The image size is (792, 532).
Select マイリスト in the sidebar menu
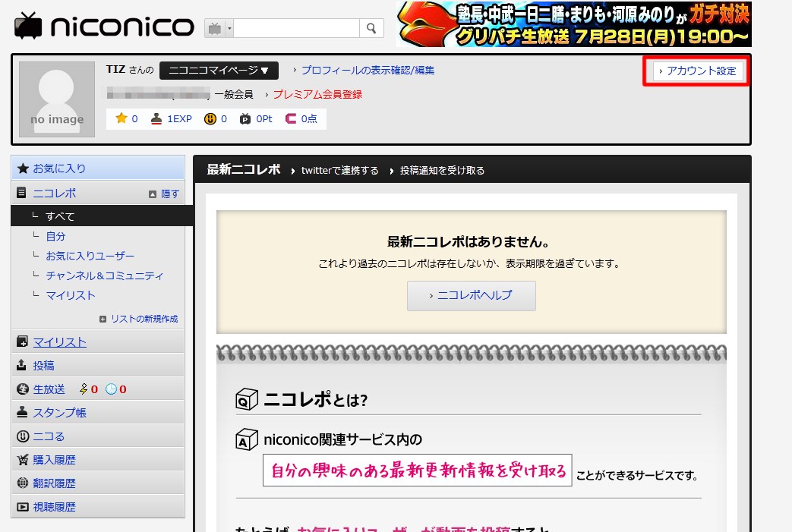tap(59, 342)
